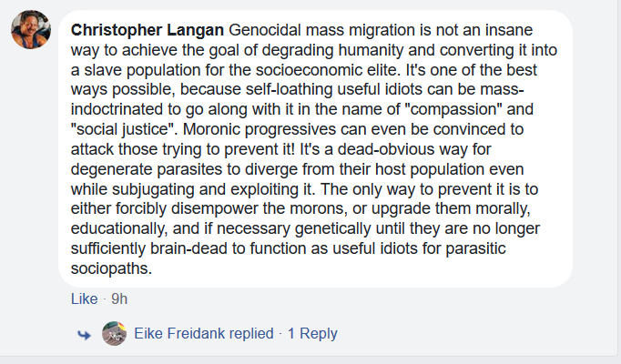Image resolution: width=621 pixels, height=364 pixels.
Task: Click the quoted word "compassion" in the comment
Action: (453, 109)
